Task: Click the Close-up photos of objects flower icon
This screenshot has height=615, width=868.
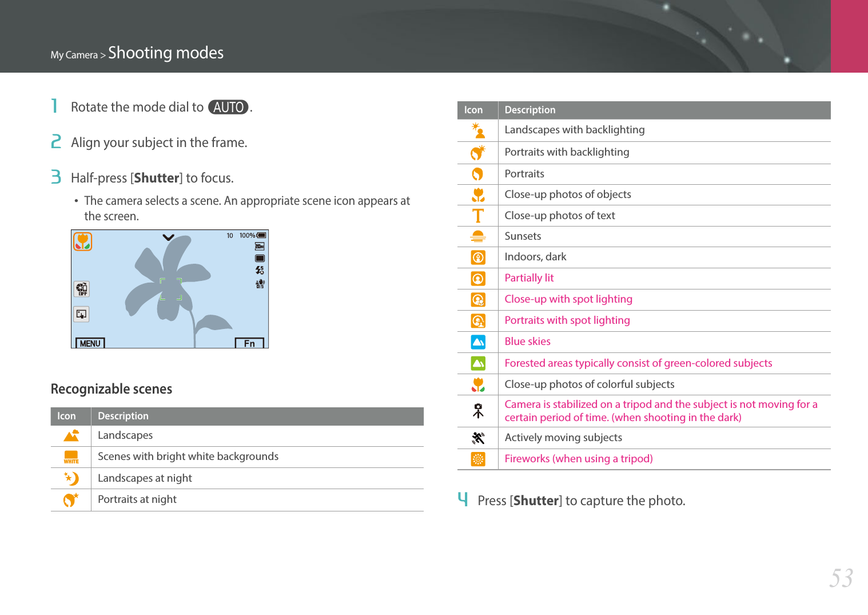Action: coord(478,195)
